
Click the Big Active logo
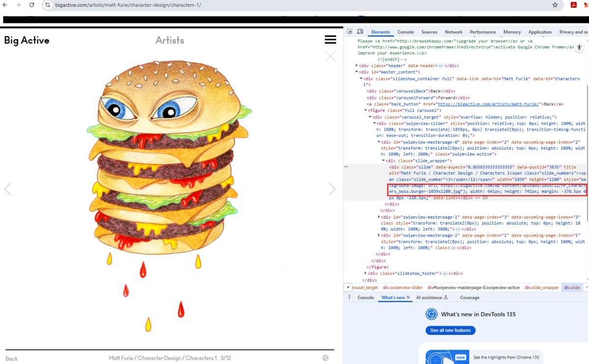point(27,40)
